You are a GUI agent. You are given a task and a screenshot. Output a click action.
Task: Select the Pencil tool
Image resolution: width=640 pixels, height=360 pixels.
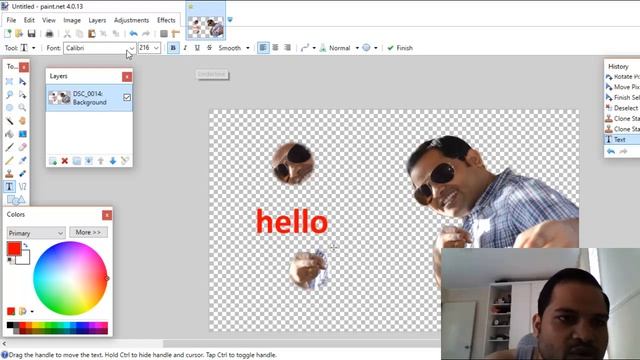click(x=9, y=160)
